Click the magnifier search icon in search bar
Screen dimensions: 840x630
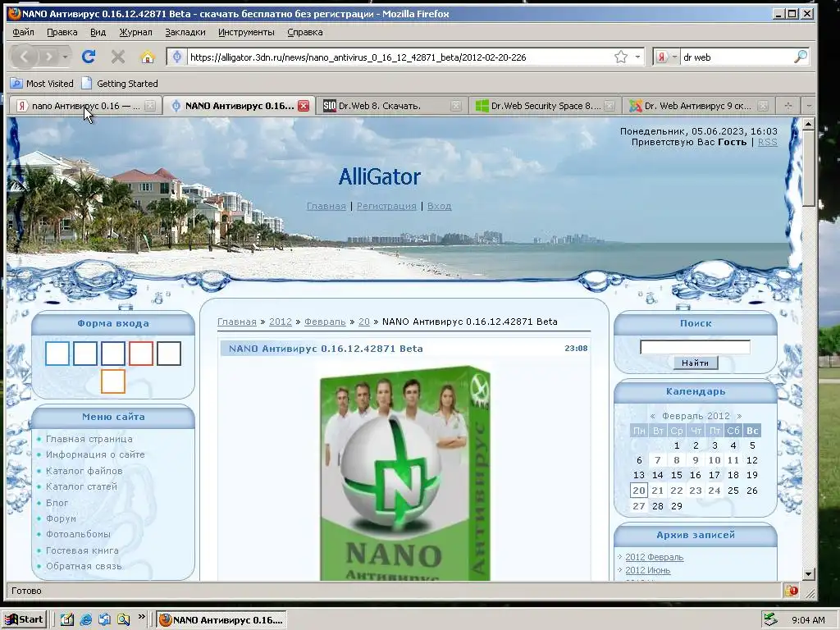pos(801,57)
